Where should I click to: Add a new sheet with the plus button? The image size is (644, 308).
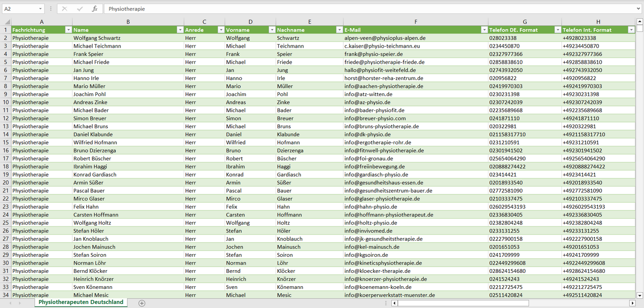(x=142, y=303)
